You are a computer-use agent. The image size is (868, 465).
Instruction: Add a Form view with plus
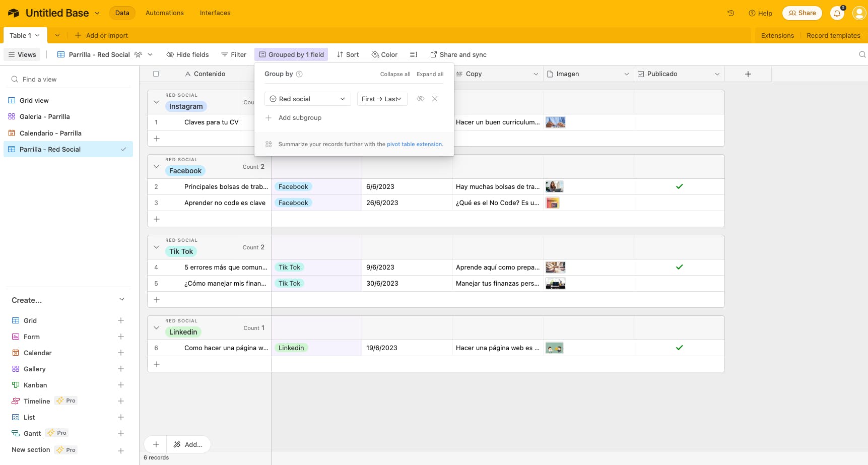coord(121,337)
